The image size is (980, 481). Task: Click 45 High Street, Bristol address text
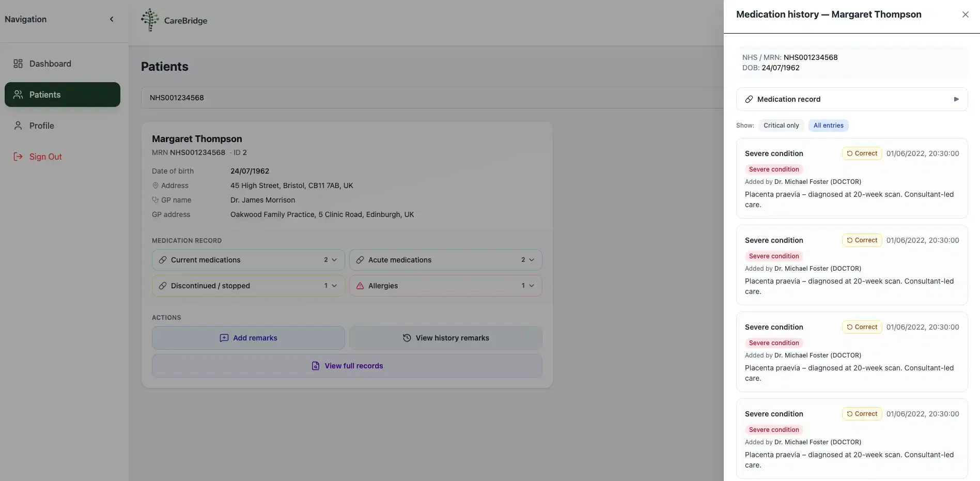point(292,185)
